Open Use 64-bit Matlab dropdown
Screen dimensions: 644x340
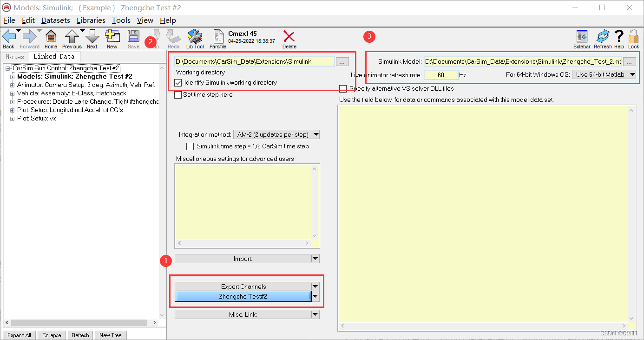point(604,74)
